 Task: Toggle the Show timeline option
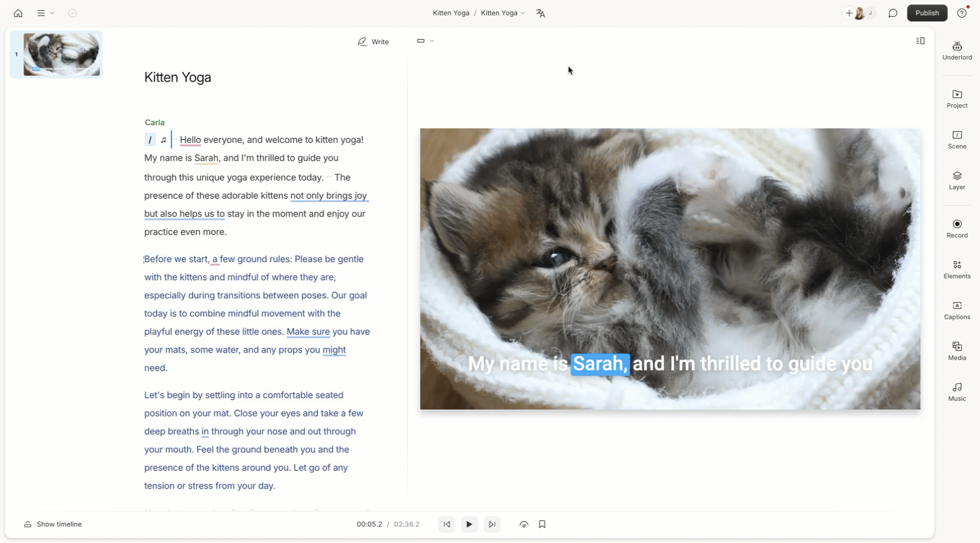tap(53, 524)
